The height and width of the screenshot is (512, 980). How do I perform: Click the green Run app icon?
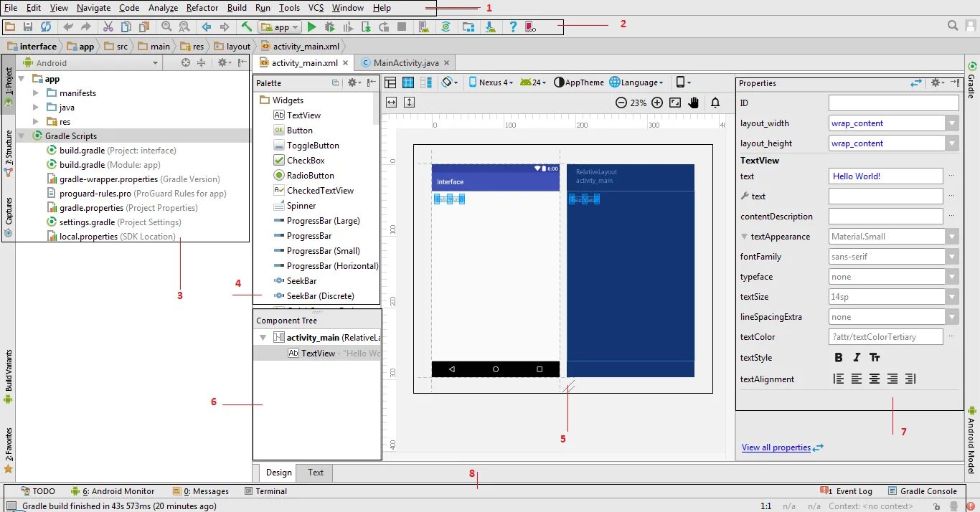pyautogui.click(x=311, y=27)
